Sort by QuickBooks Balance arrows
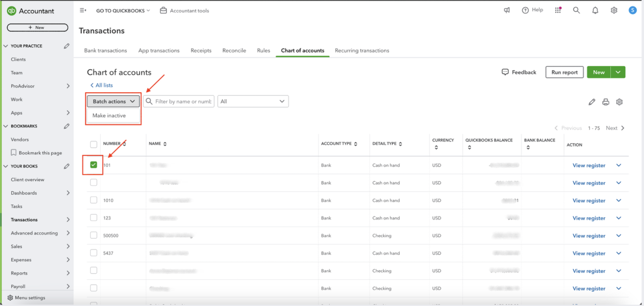Image resolution: width=644 pixels, height=306 pixels. (469, 148)
